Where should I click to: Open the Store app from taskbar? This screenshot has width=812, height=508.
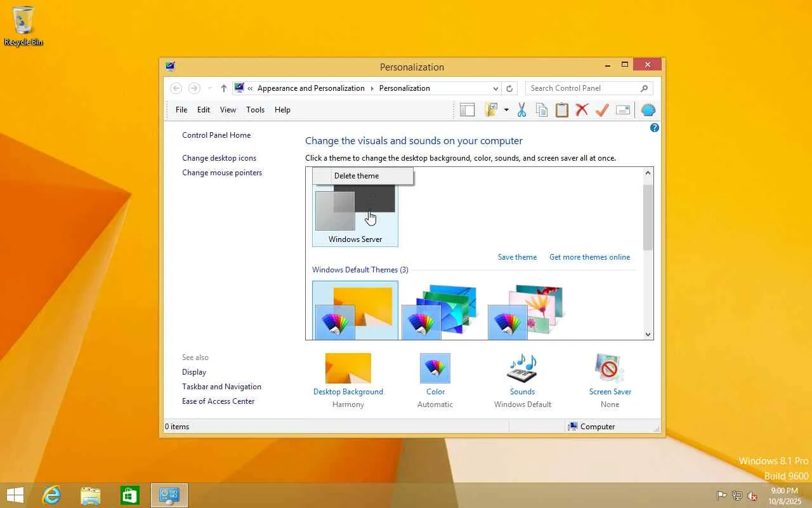tap(130, 495)
